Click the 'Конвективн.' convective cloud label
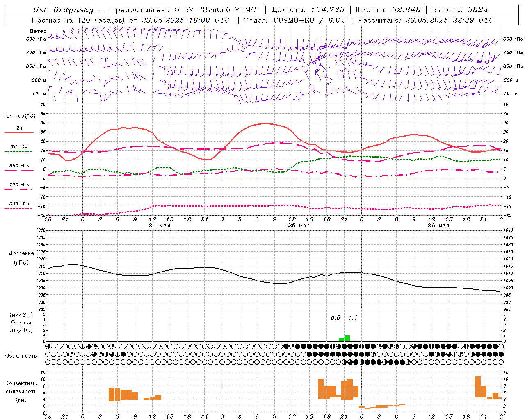The height and width of the screenshot is (420, 525). pos(21,383)
